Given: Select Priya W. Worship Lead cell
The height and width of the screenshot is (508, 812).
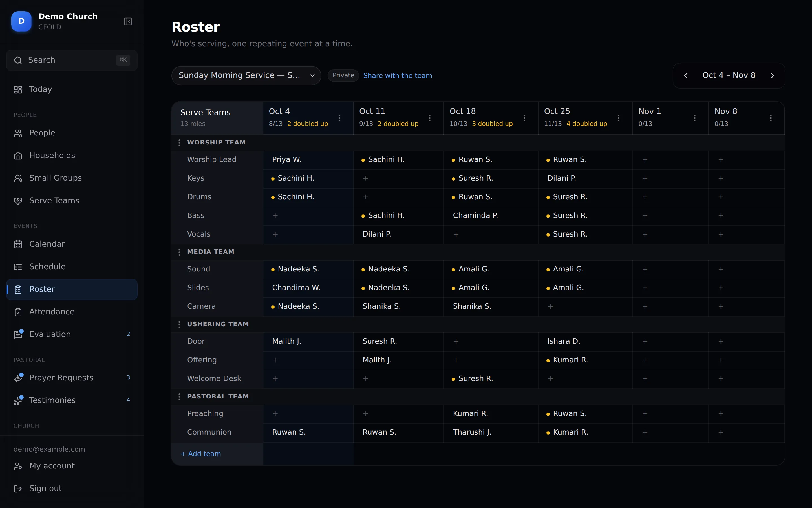Looking at the screenshot, I should [308, 160].
